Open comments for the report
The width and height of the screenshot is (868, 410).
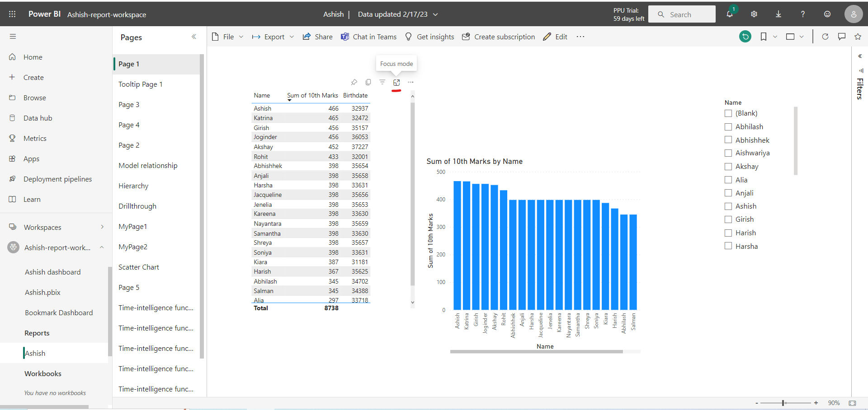pyautogui.click(x=842, y=37)
